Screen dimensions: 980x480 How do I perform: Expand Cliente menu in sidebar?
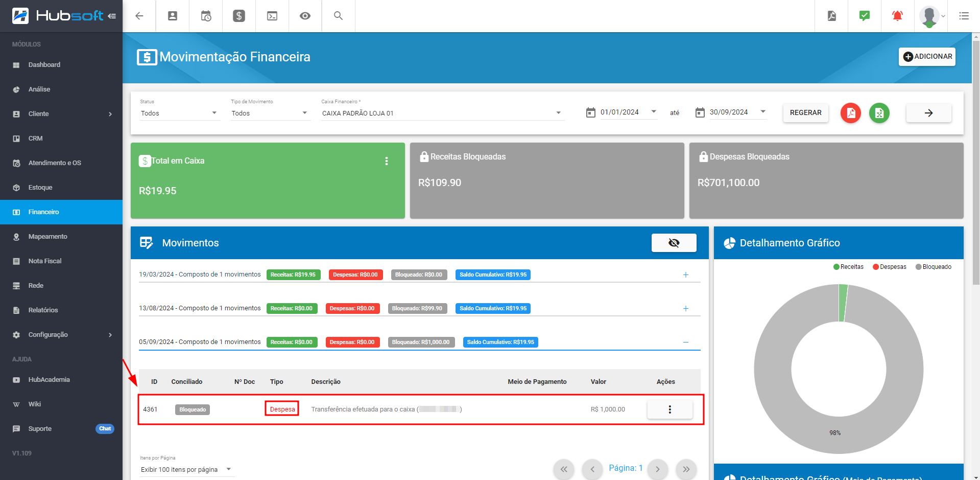61,114
